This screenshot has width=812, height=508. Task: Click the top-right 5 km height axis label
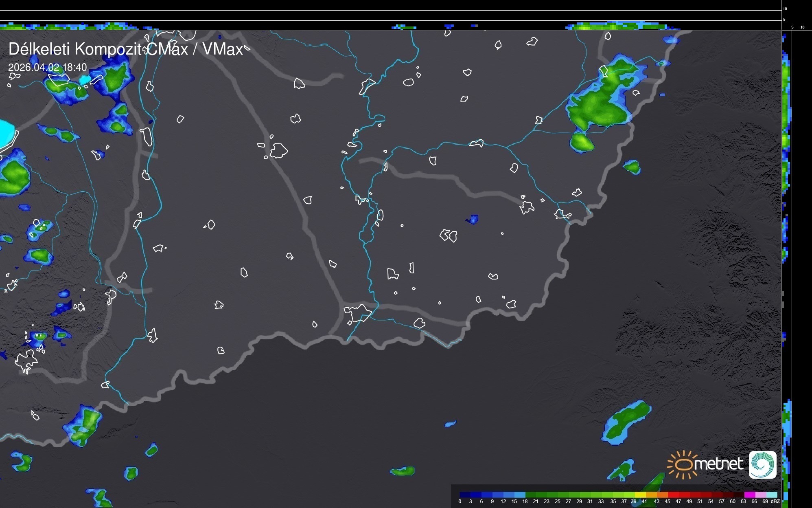pyautogui.click(x=784, y=19)
